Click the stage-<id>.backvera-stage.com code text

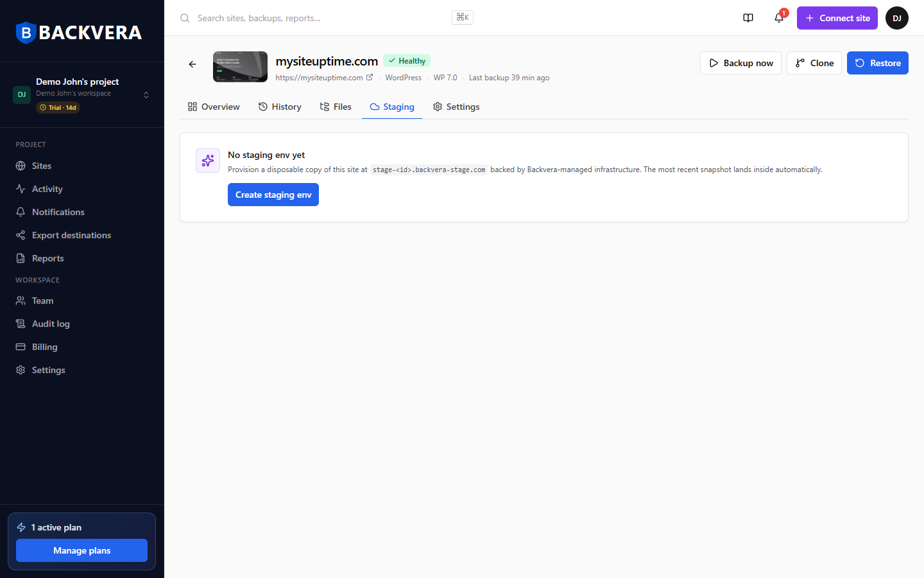pos(429,170)
